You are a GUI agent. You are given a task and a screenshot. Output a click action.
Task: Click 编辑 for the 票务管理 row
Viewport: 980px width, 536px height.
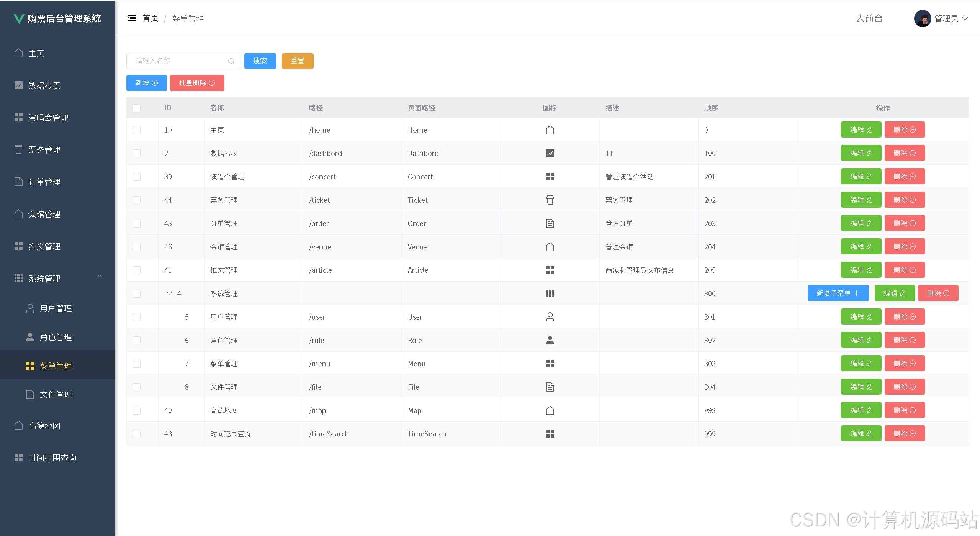[861, 200]
